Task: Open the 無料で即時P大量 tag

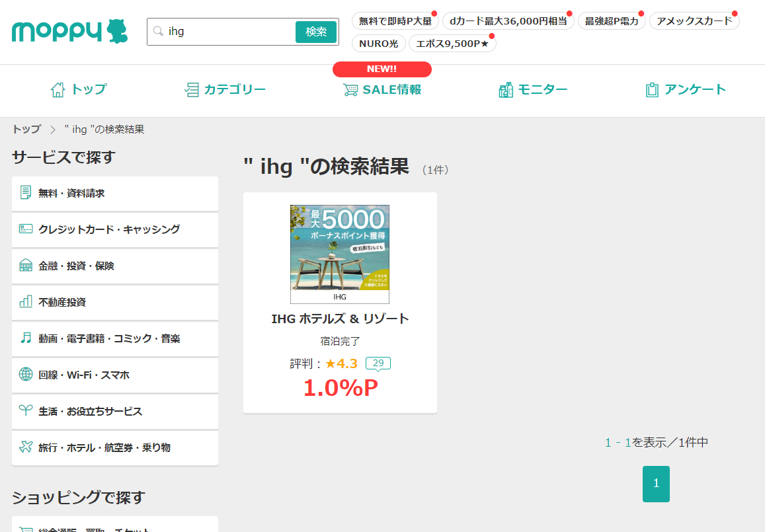Action: (395, 21)
